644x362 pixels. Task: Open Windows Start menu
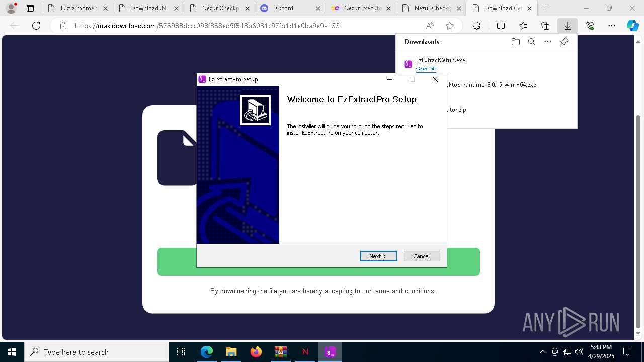click(x=12, y=352)
